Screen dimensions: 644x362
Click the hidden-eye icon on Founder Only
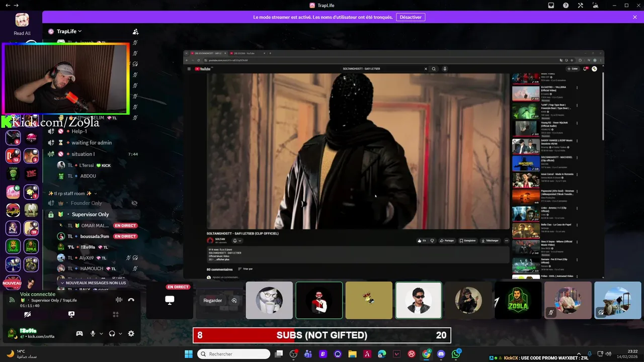tap(134, 203)
